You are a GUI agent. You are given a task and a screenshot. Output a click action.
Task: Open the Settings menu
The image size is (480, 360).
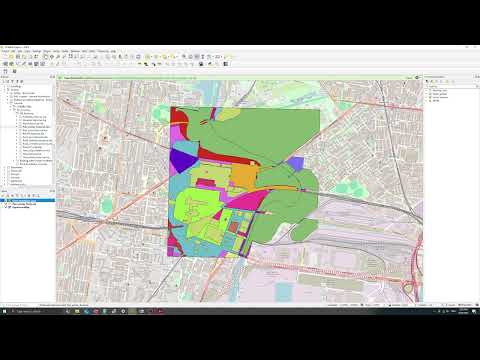click(37, 51)
